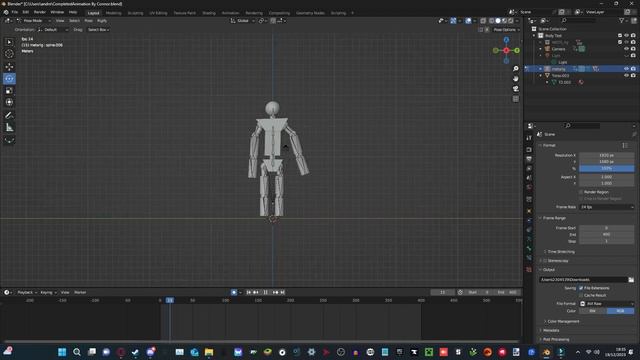The width and height of the screenshot is (640, 360).
Task: Switch perspective/orthographic with the grid icon
Action: 516,99
